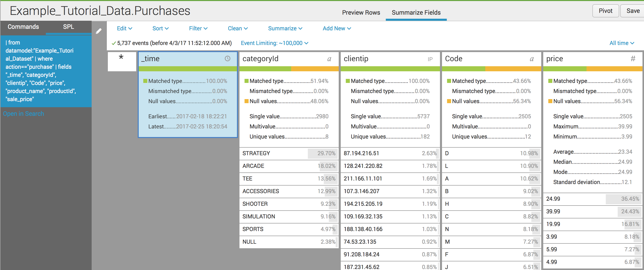Switch to Summarize Fields tab
The height and width of the screenshot is (270, 644).
click(x=416, y=13)
